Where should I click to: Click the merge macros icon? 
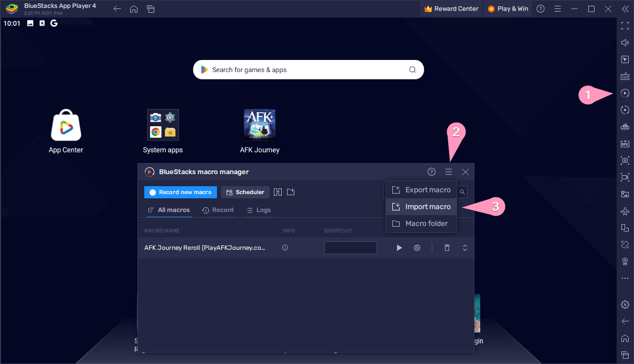pyautogui.click(x=278, y=192)
